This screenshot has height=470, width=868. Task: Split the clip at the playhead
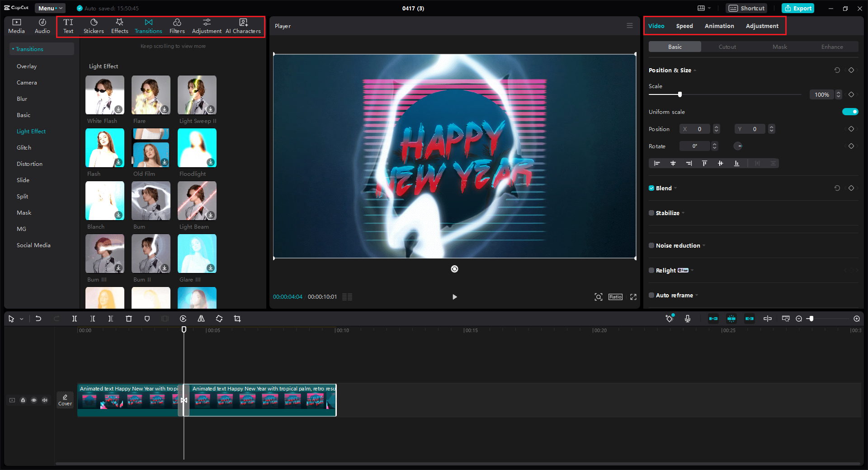[75, 319]
